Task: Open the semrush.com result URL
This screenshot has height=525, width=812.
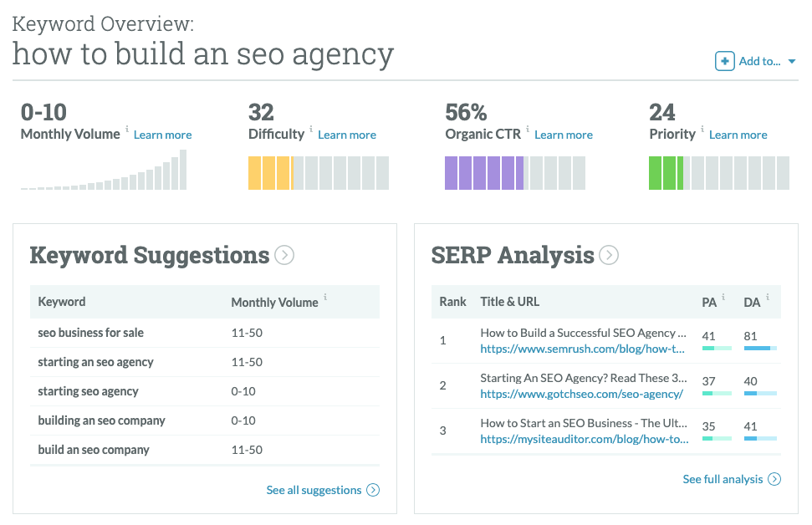Action: [x=582, y=349]
